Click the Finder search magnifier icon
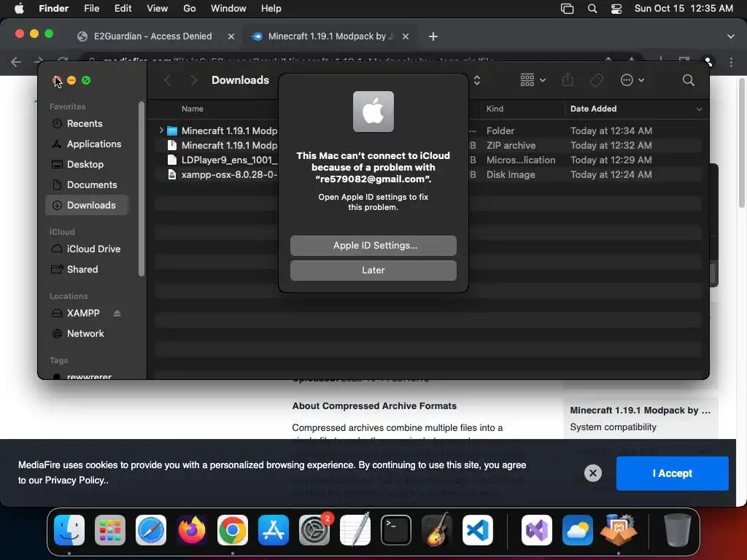Viewport: 747px width, 560px height. coord(689,80)
